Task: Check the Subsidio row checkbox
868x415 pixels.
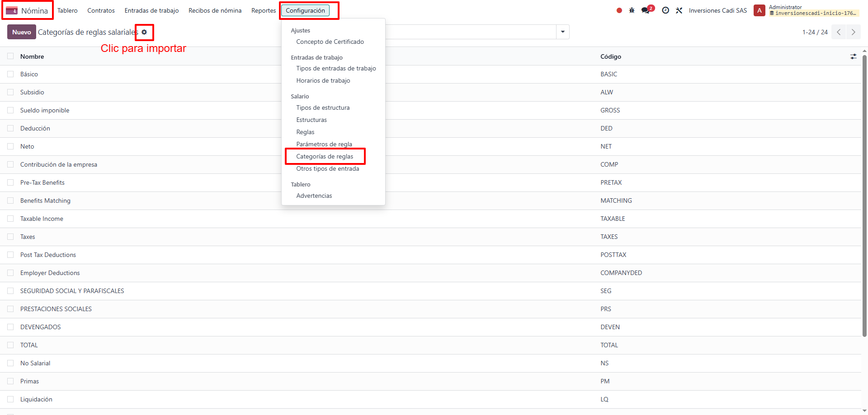Action: pyautogui.click(x=10, y=92)
